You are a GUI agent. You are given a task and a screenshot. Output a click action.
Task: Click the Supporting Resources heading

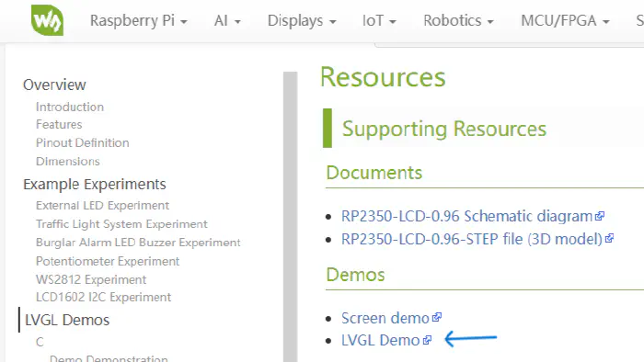444,129
